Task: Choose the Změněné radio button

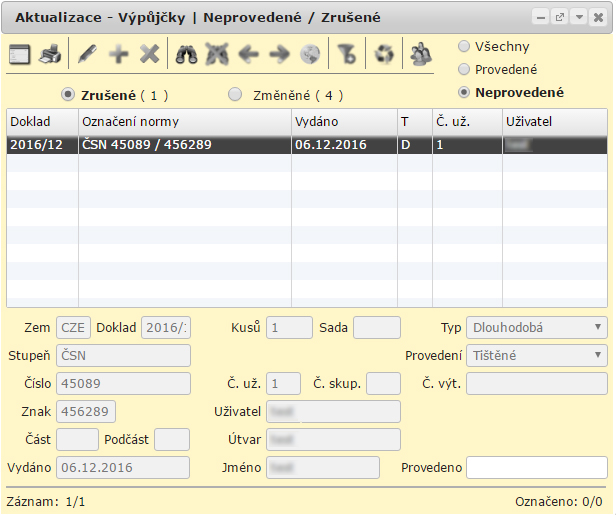Action: tap(236, 95)
